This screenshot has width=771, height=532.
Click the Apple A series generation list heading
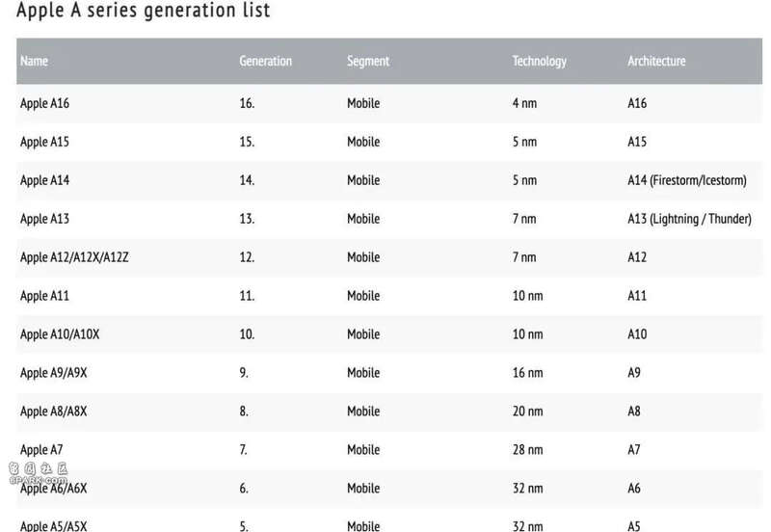[143, 10]
